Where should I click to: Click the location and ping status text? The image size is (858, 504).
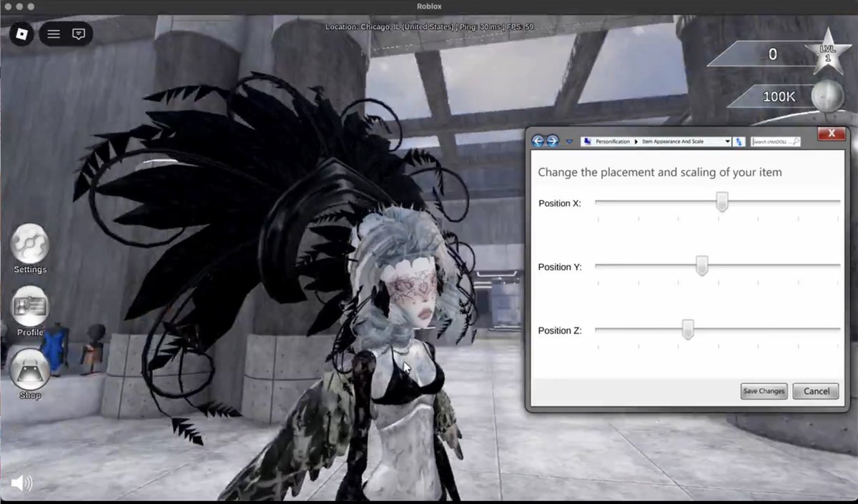[429, 27]
